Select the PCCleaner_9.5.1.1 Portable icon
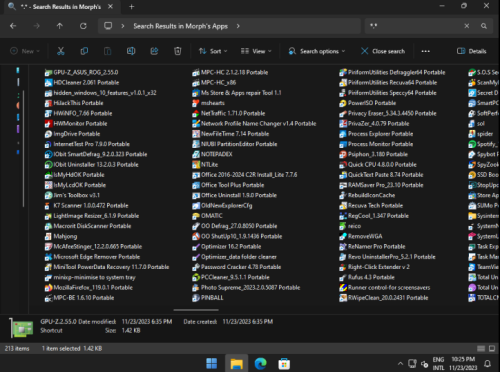This screenshot has height=372, width=500. pyautogui.click(x=196, y=277)
